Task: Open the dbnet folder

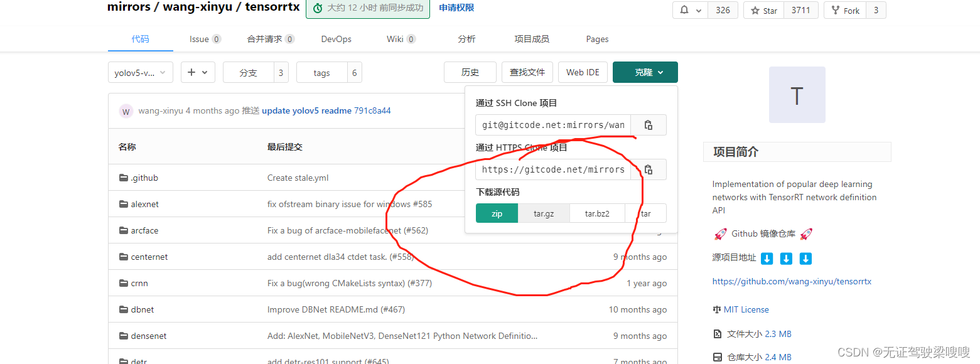Action: [143, 309]
